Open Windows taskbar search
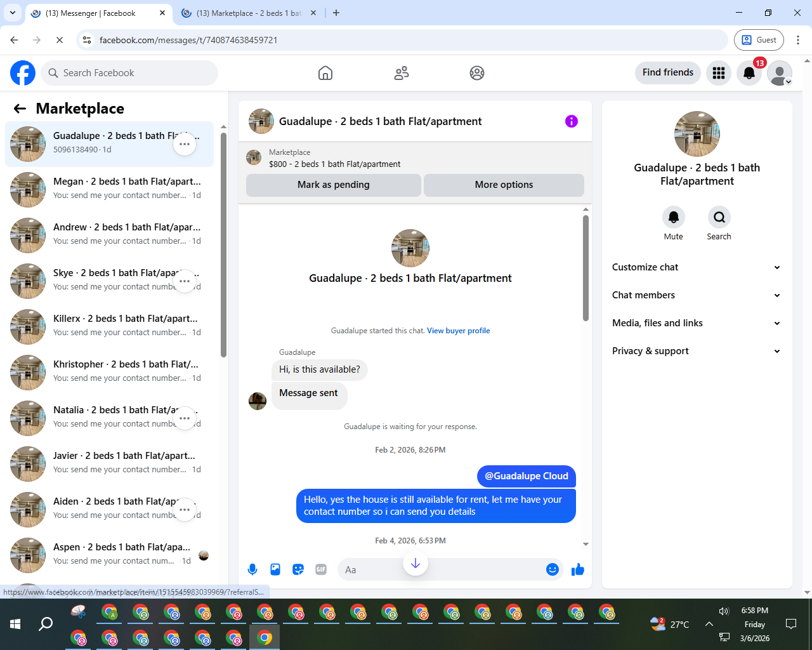 46,624
